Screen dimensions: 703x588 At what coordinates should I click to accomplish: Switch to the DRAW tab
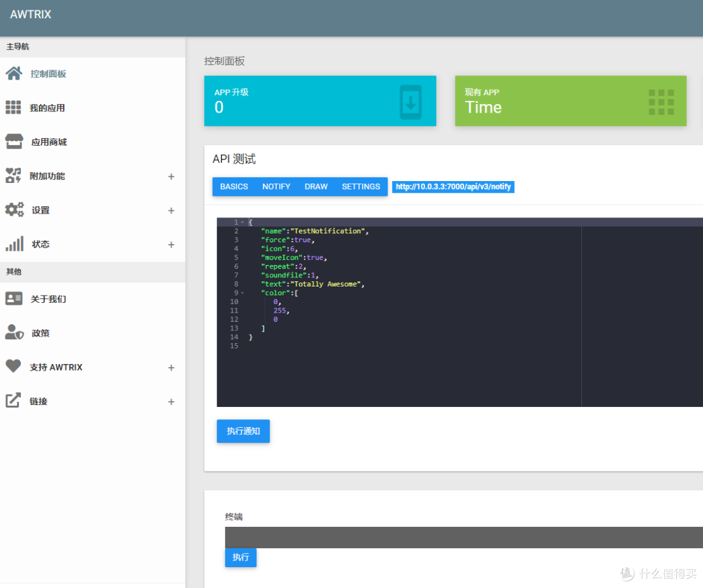(x=316, y=187)
